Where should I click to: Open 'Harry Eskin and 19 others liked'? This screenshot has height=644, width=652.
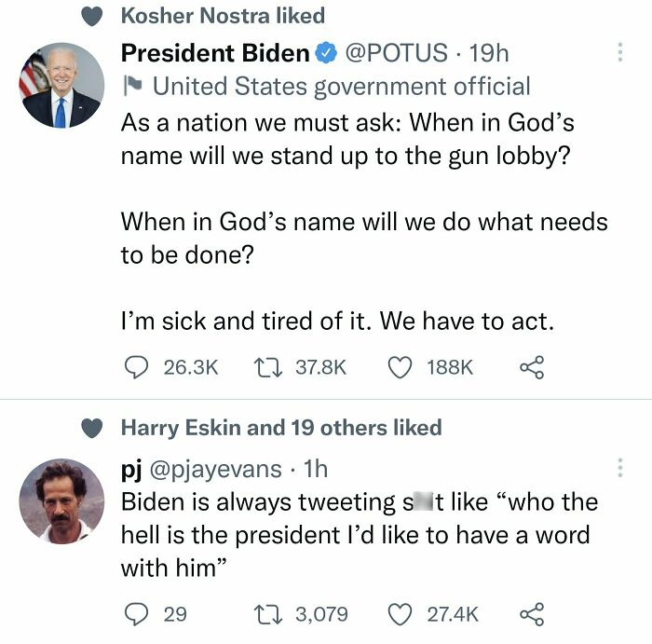point(281,428)
